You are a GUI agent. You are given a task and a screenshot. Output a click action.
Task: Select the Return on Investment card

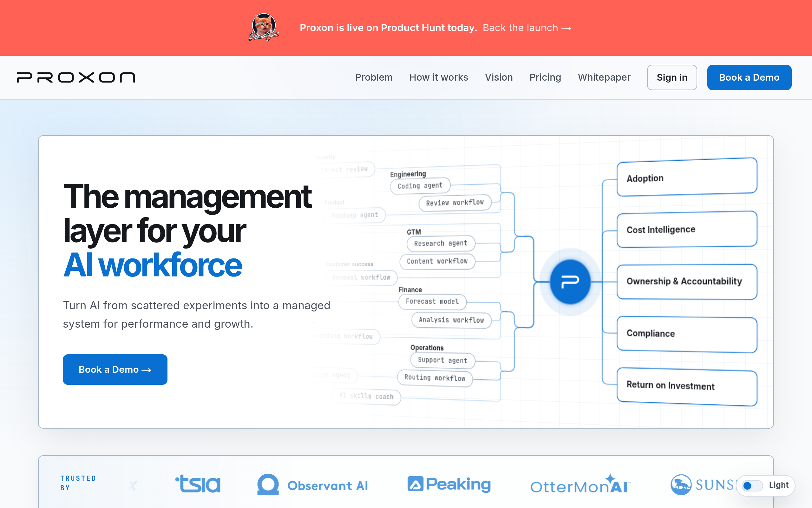pos(687,386)
